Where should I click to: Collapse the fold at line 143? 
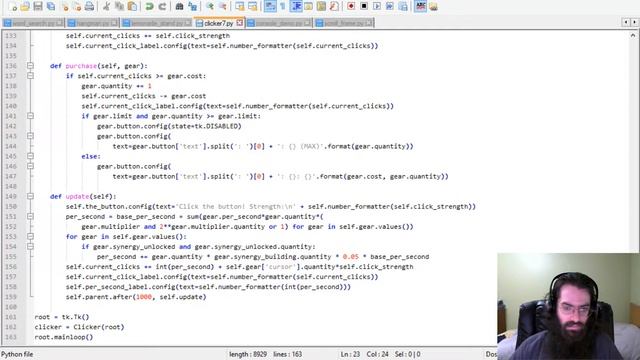point(30,136)
